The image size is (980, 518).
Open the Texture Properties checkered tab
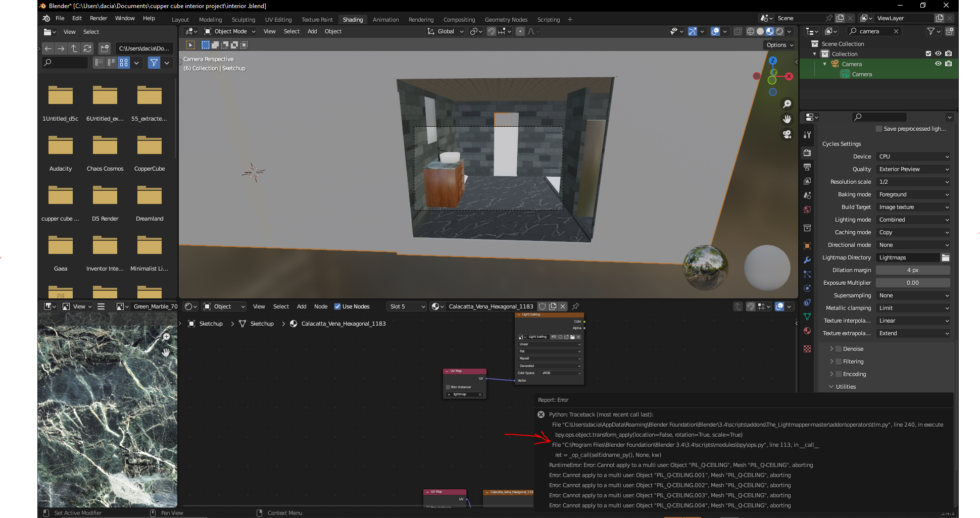click(x=807, y=348)
